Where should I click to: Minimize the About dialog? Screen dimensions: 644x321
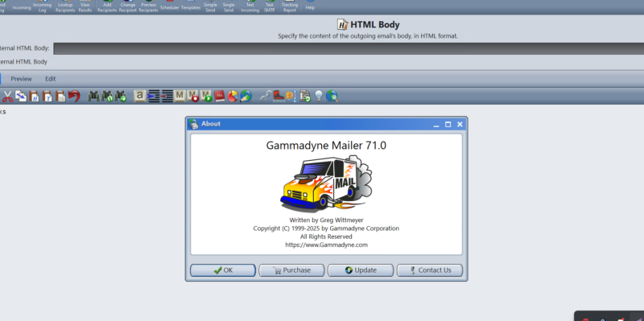pyautogui.click(x=436, y=125)
